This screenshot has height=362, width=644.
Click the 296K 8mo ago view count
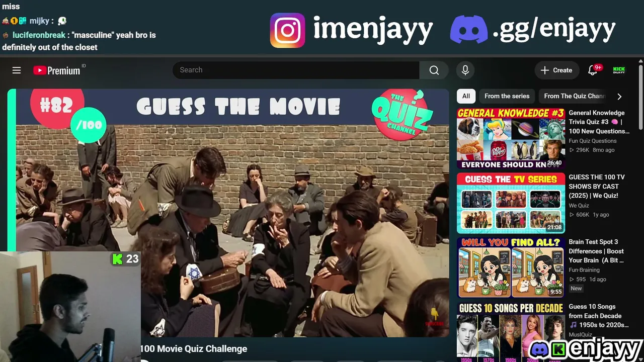pos(592,150)
